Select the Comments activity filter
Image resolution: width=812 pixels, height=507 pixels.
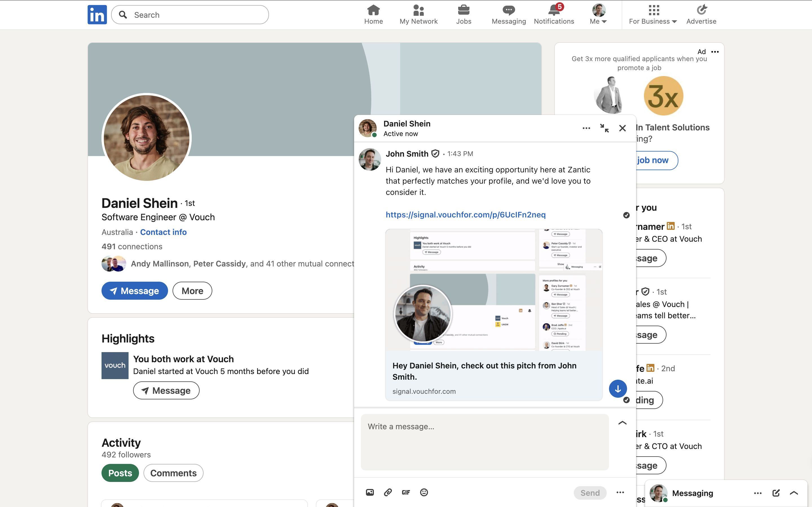[173, 473]
